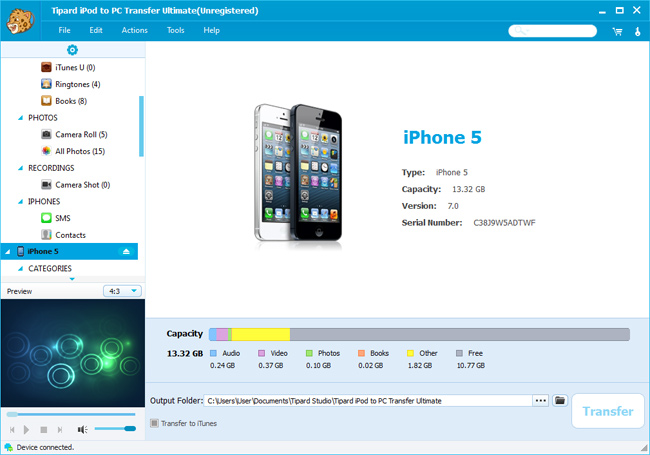Collapse the iPhone 5 device node
650x455 pixels.
(7, 252)
